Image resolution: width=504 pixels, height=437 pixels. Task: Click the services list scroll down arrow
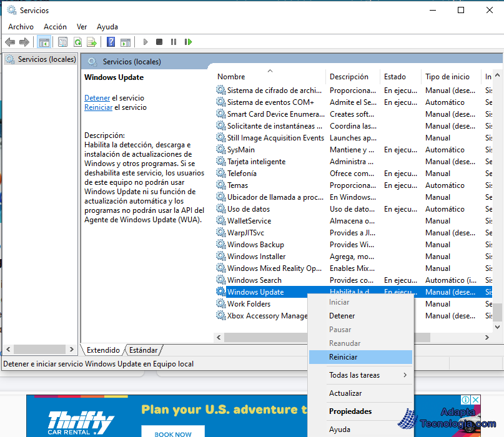pos(497,327)
